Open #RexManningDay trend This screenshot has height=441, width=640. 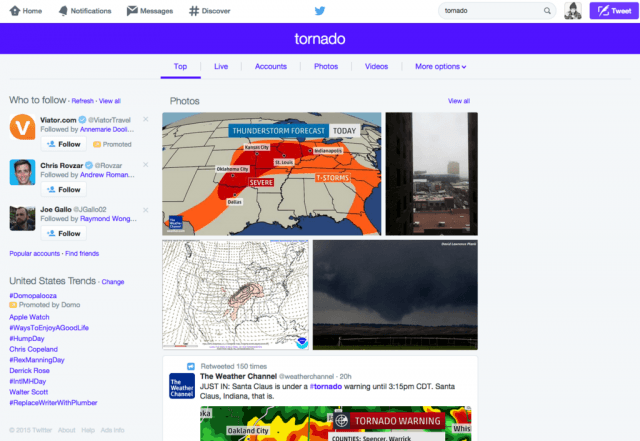pos(37,360)
